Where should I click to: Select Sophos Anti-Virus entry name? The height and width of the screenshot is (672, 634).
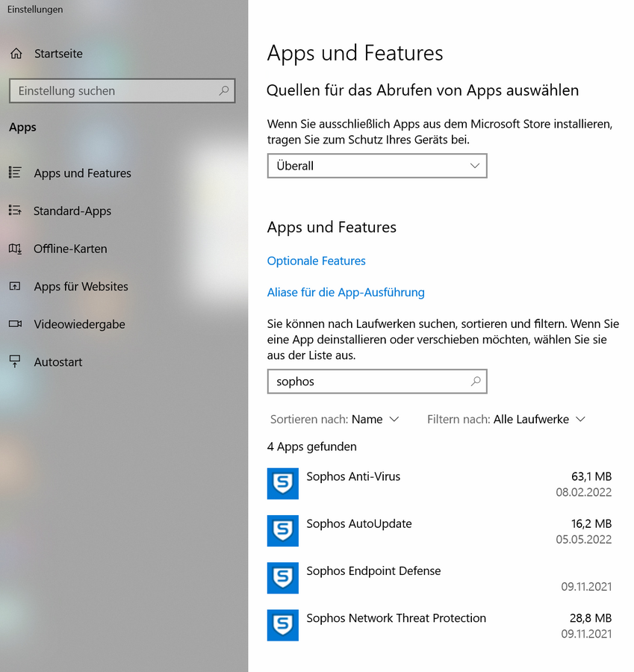[353, 476]
